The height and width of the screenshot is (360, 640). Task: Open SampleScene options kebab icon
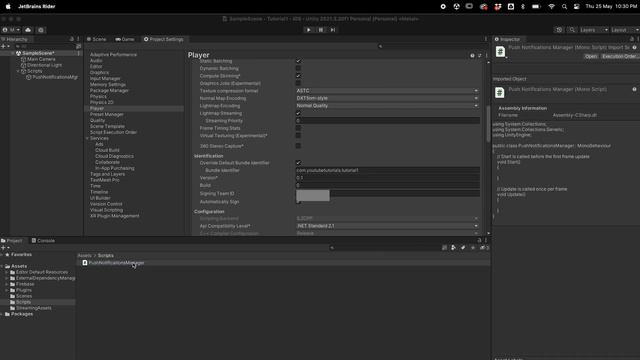pyautogui.click(x=78, y=53)
